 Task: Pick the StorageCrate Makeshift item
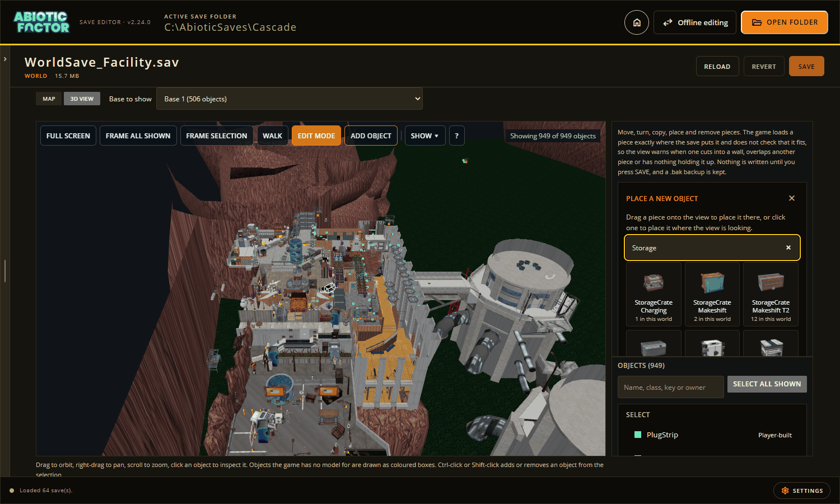[712, 295]
